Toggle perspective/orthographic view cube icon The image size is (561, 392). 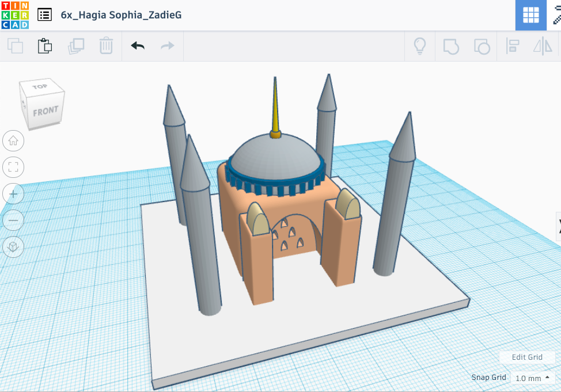pos(13,247)
